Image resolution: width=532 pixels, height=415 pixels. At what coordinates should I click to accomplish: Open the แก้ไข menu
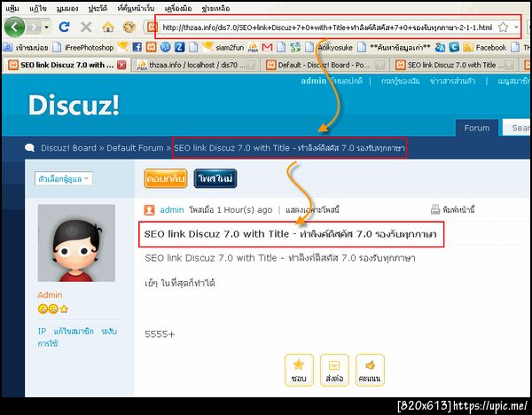click(x=37, y=8)
